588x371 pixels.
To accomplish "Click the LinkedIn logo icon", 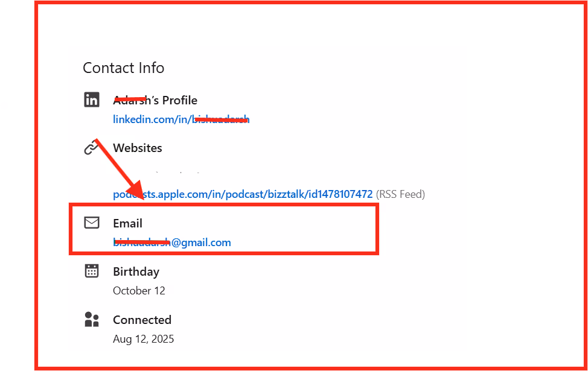I will [x=92, y=100].
